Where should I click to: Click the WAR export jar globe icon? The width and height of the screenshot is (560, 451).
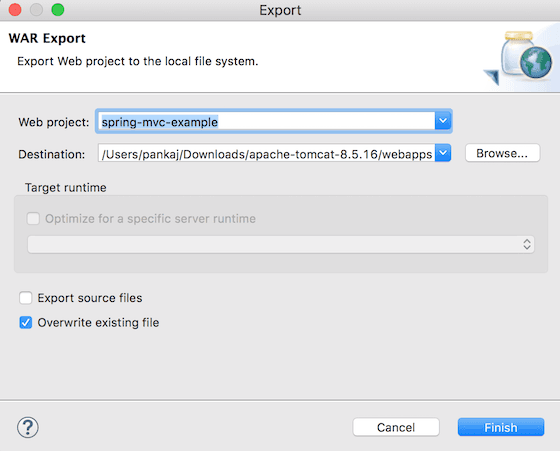(x=519, y=58)
